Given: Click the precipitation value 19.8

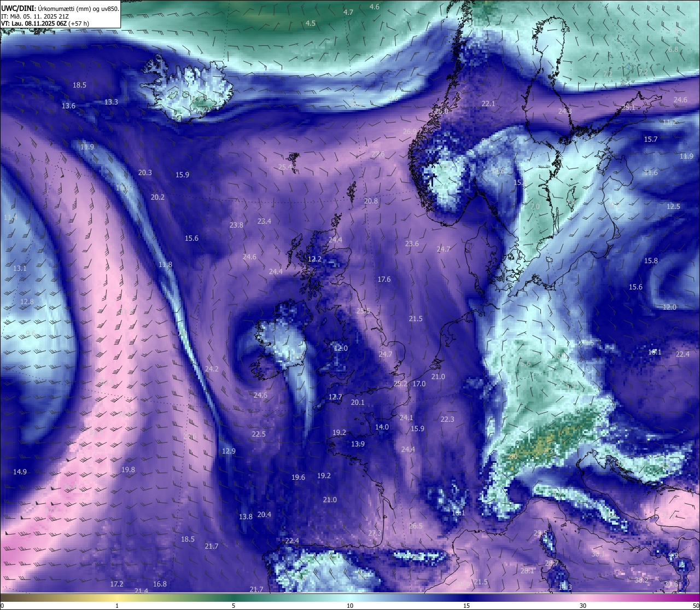Looking at the screenshot, I should [x=128, y=469].
